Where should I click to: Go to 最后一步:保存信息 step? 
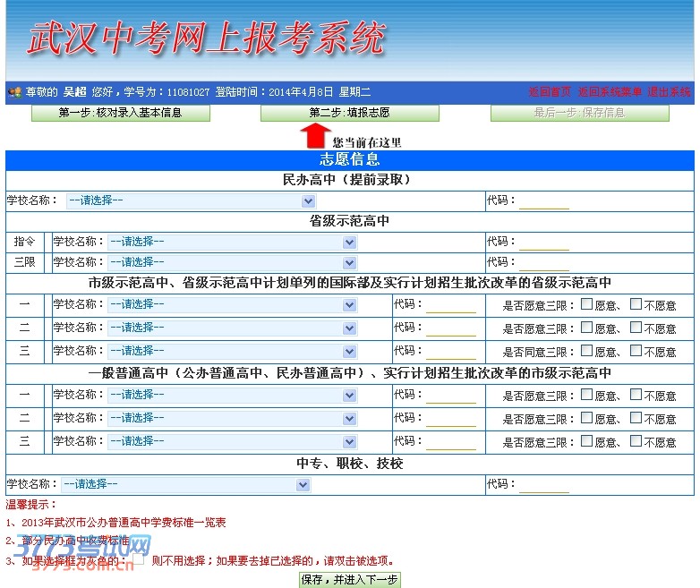pos(579,113)
